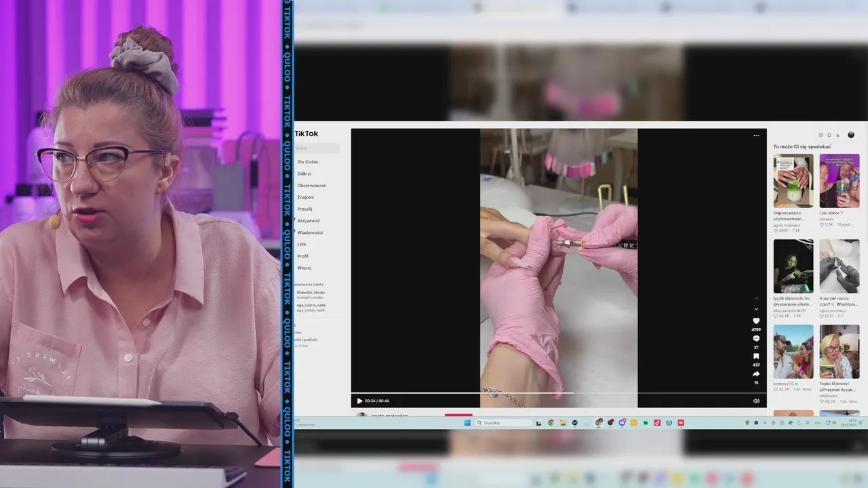
Task: Open Profil page
Action: 302,256
